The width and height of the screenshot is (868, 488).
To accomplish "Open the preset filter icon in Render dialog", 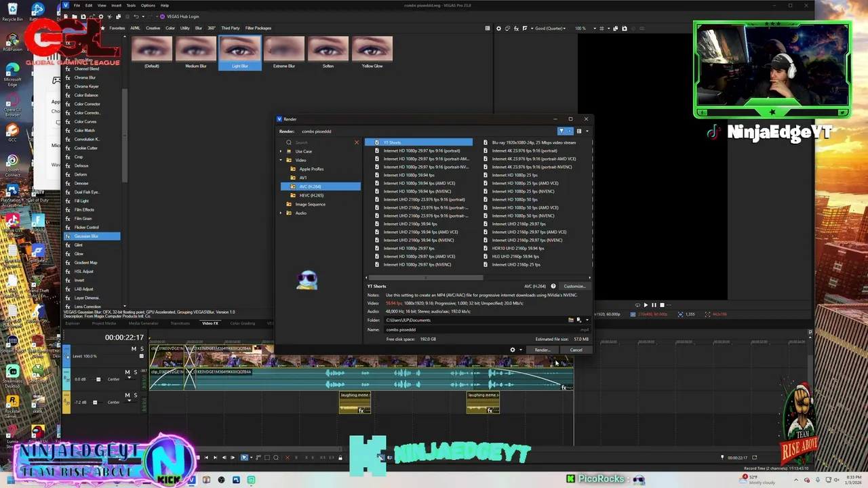I will [x=561, y=131].
